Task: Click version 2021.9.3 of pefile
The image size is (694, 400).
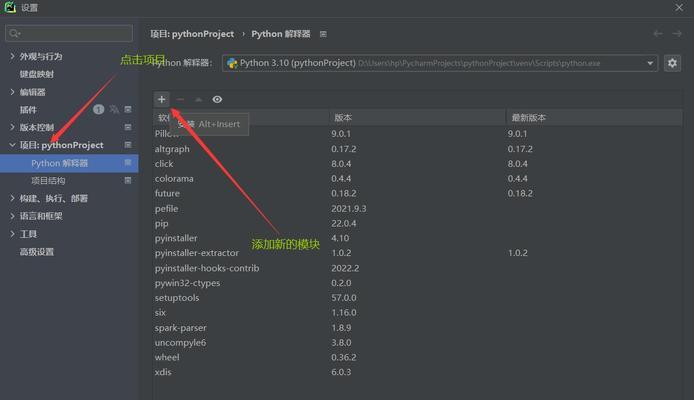Action: [x=349, y=208]
